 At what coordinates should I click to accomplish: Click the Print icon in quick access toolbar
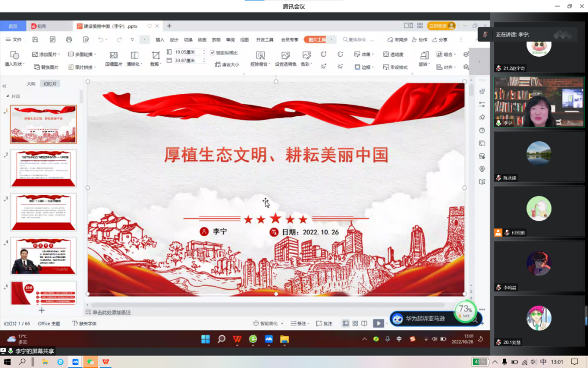(x=69, y=39)
